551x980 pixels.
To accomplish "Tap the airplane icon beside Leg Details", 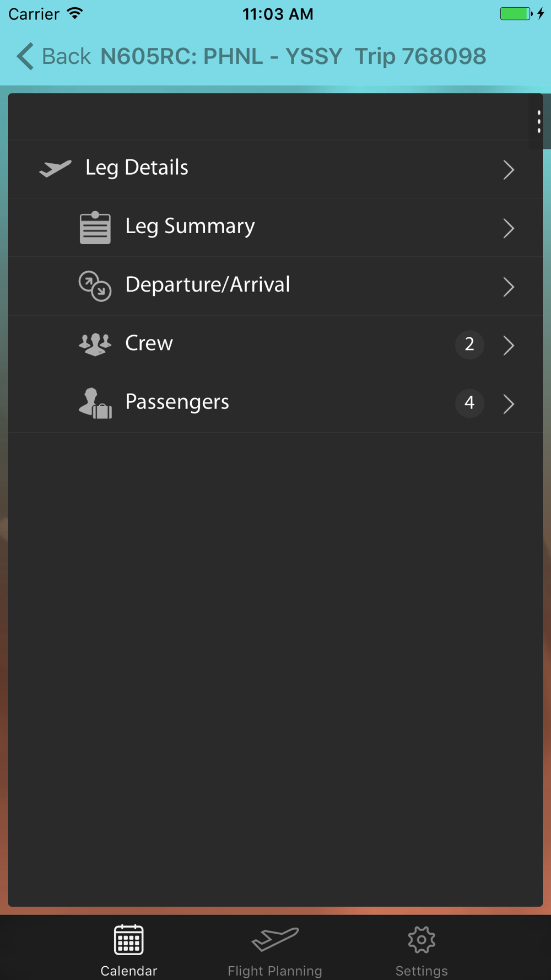I will pyautogui.click(x=55, y=168).
